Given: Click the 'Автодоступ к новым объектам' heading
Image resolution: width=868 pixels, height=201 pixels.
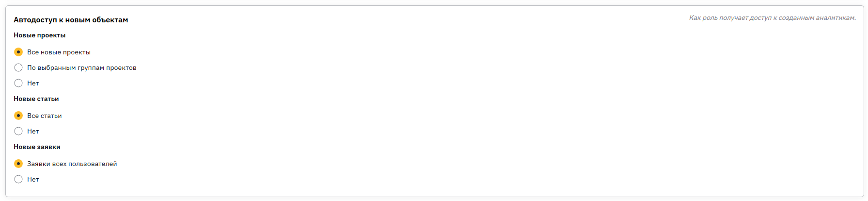Looking at the screenshot, I should (71, 20).
